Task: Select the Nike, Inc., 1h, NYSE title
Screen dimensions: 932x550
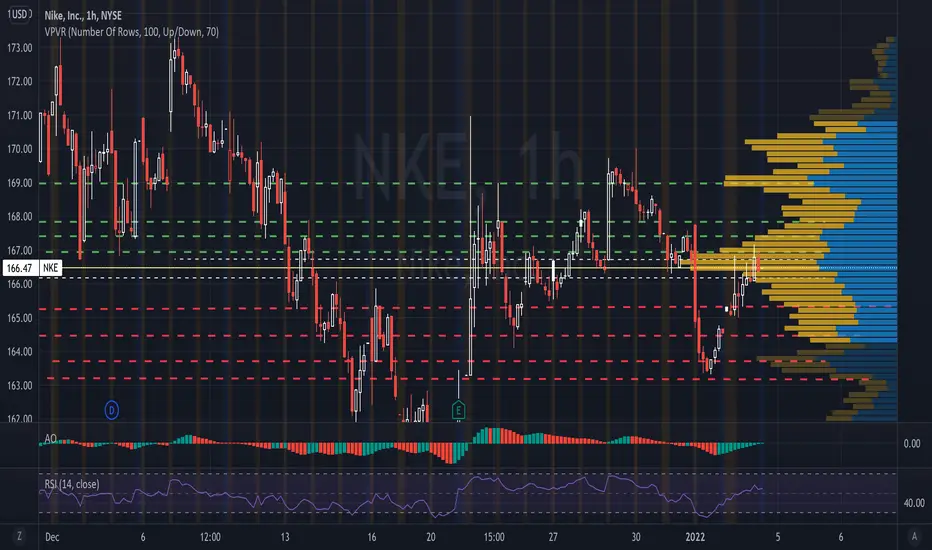Action: tap(83, 15)
